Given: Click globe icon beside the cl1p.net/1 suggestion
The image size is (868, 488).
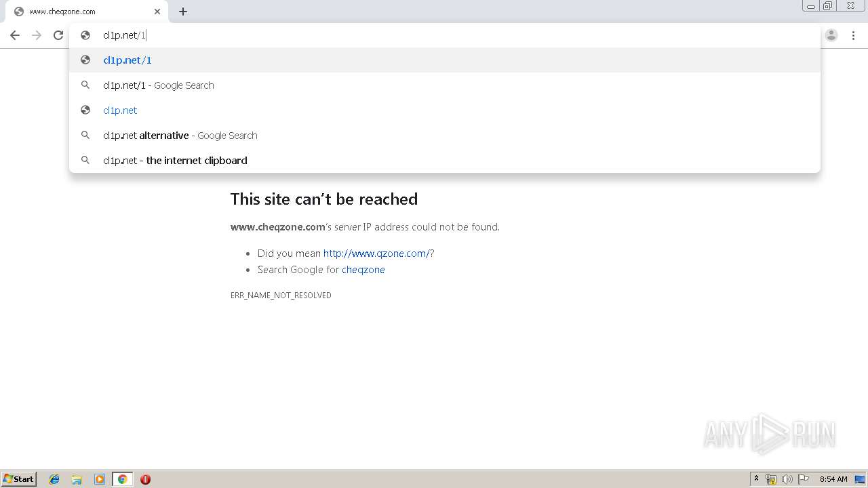Looking at the screenshot, I should (x=85, y=60).
